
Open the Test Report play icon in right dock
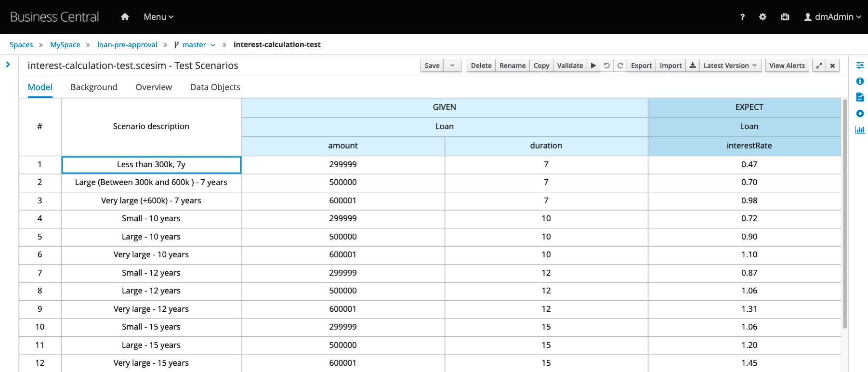coord(860,114)
